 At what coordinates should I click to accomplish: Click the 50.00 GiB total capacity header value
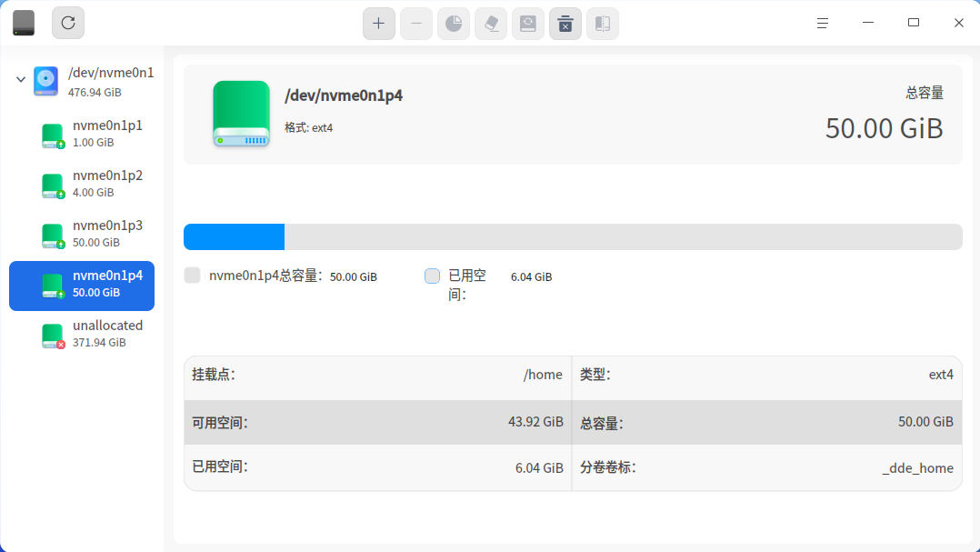(x=884, y=128)
